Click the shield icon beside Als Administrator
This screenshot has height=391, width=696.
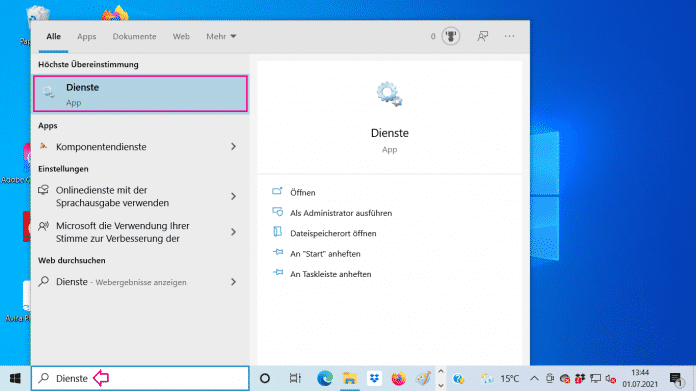[x=277, y=212]
